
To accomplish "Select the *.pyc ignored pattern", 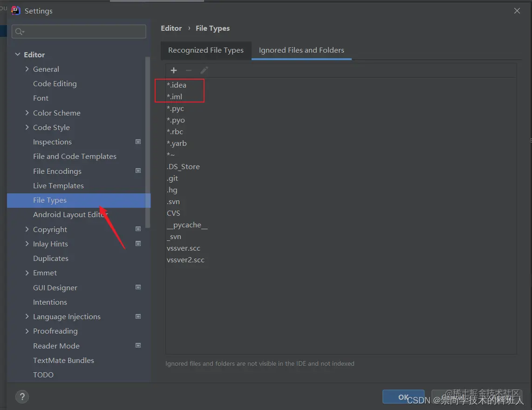I will (341, 108).
